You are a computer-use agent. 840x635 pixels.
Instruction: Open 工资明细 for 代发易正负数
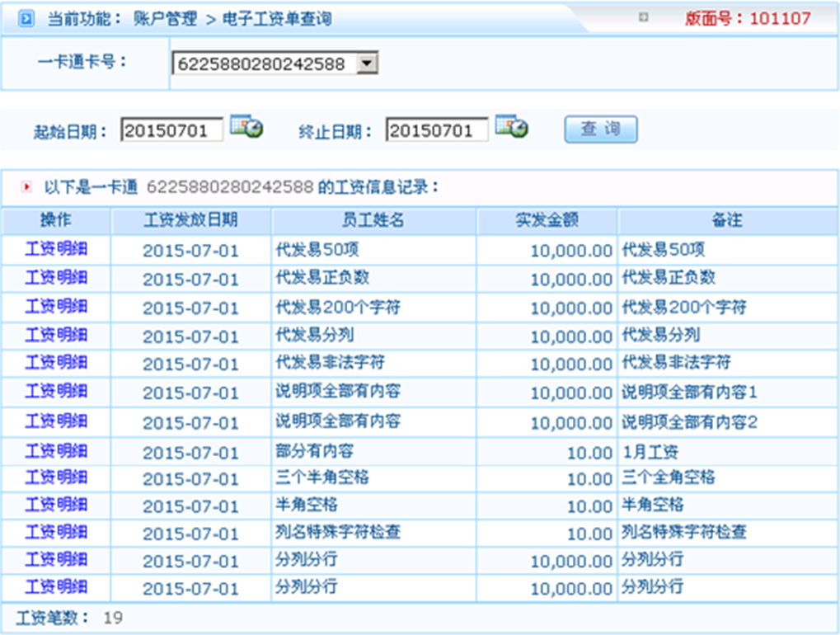[56, 278]
